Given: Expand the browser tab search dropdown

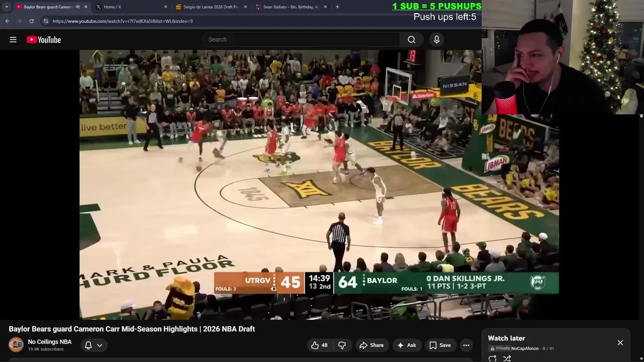Looking at the screenshot, I should (6, 7).
